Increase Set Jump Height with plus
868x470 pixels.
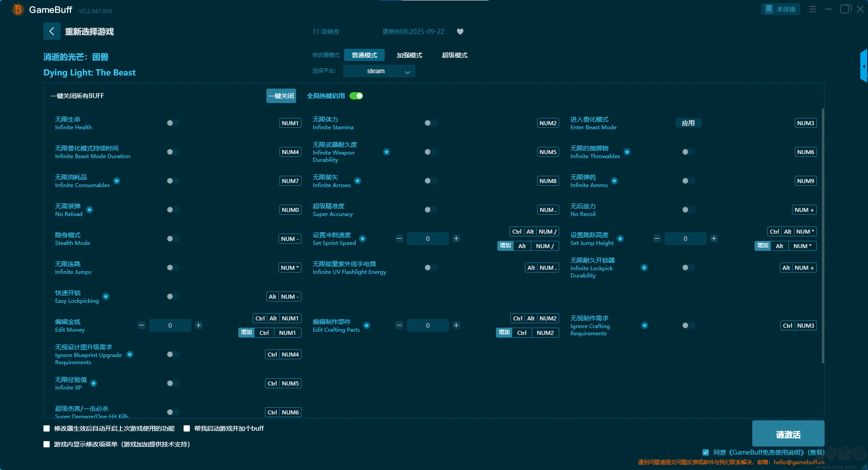click(x=714, y=239)
